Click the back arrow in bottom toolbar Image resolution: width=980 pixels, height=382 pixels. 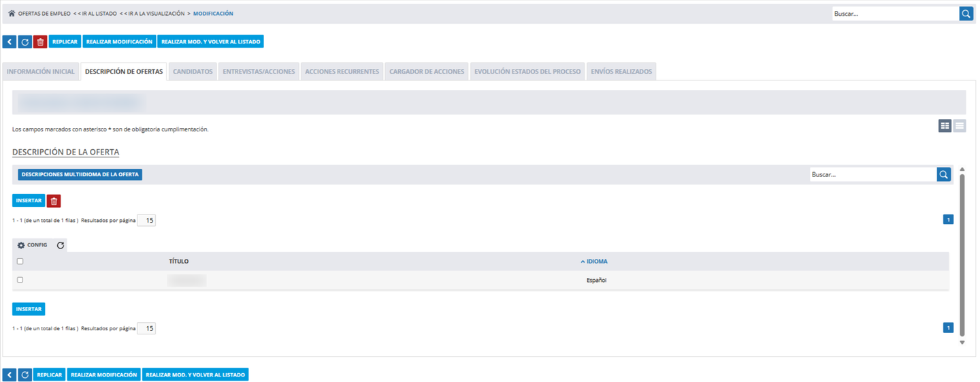click(10, 375)
